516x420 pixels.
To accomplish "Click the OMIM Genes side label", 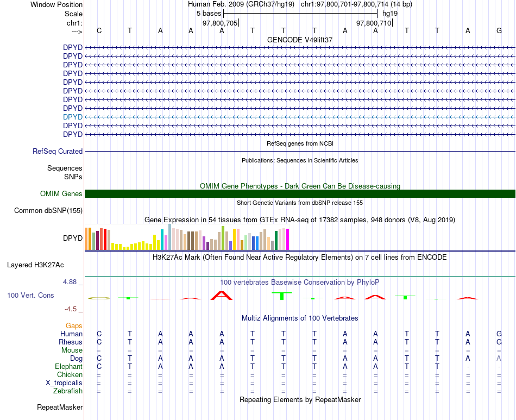I will tap(61, 193).
